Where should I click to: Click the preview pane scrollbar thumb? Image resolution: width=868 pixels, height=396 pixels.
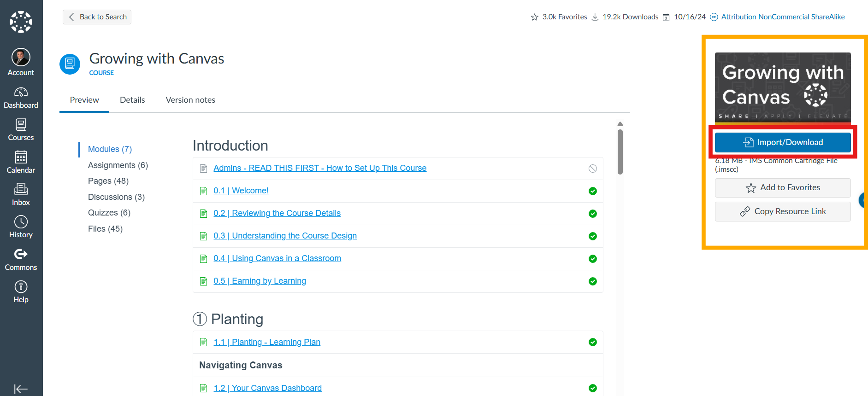point(620,152)
